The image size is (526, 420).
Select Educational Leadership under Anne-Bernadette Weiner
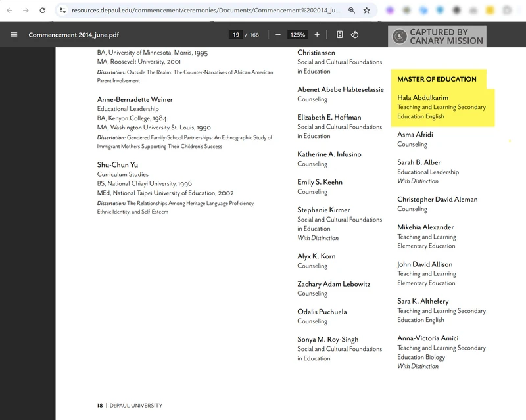coord(128,109)
